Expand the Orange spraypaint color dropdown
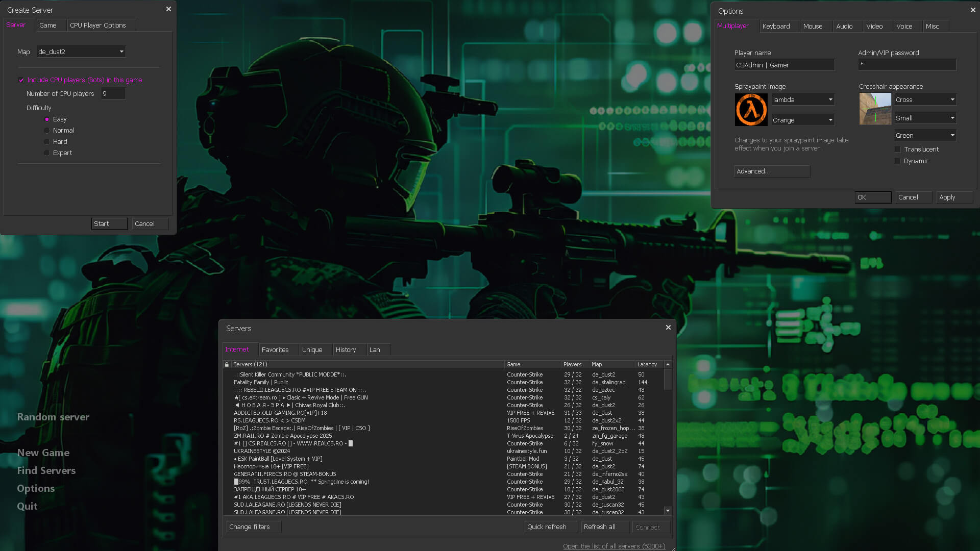The width and height of the screenshot is (980, 551). 802,120
